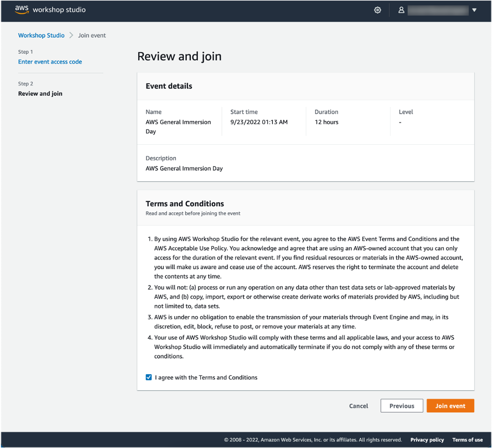The height and width of the screenshot is (448, 492).
Task: Click the AWS Workshop Studio logo
Action: 50,10
